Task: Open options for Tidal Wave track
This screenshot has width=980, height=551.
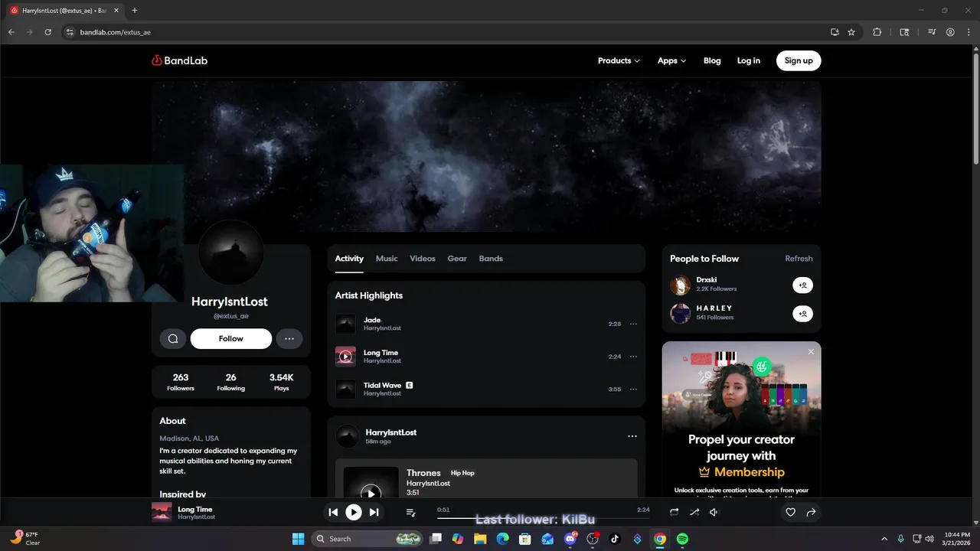Action: 633,389
